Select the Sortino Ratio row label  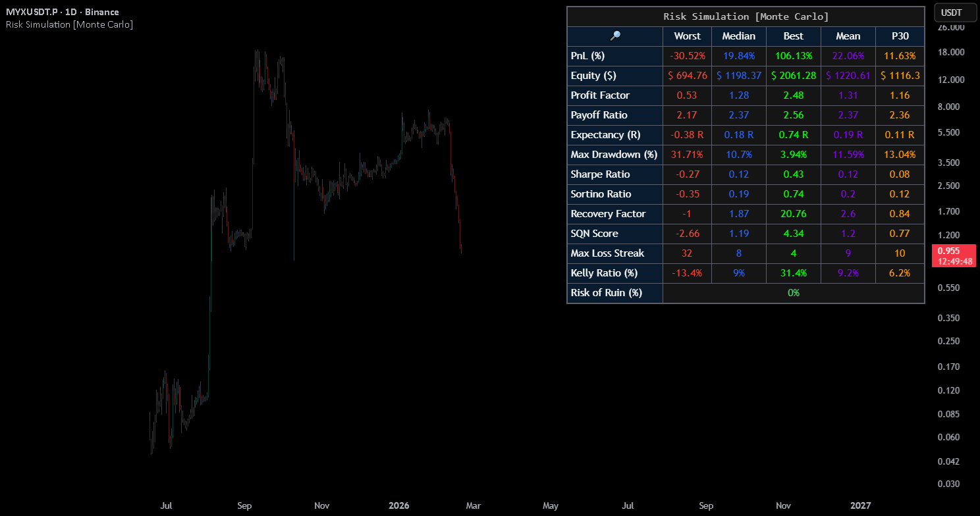click(x=601, y=194)
